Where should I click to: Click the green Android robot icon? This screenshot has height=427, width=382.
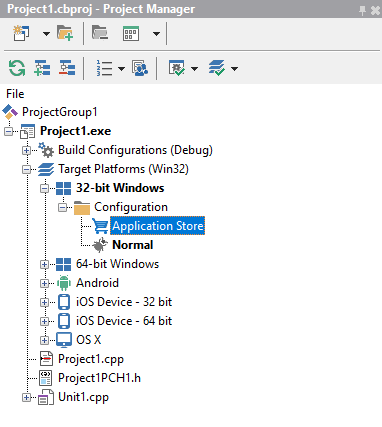coord(64,283)
